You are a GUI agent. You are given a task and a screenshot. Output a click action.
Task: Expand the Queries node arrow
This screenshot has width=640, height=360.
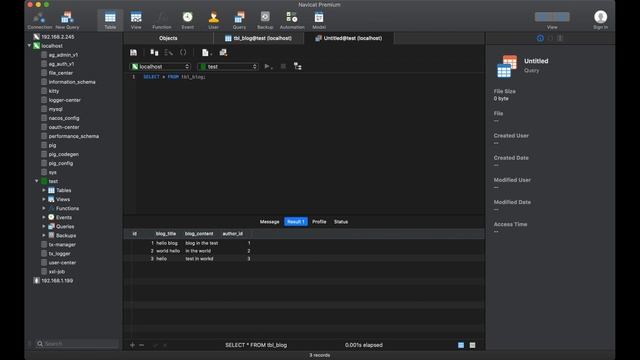44,226
